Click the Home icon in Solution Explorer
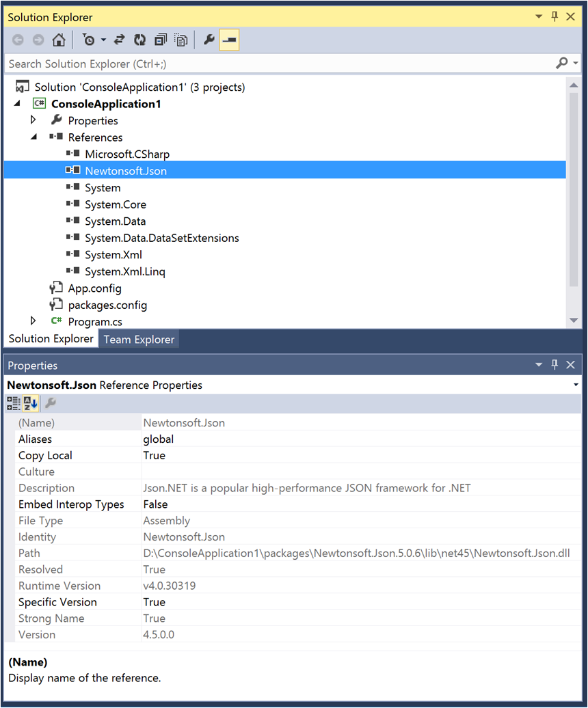Image resolution: width=588 pixels, height=708 pixels. [x=59, y=40]
